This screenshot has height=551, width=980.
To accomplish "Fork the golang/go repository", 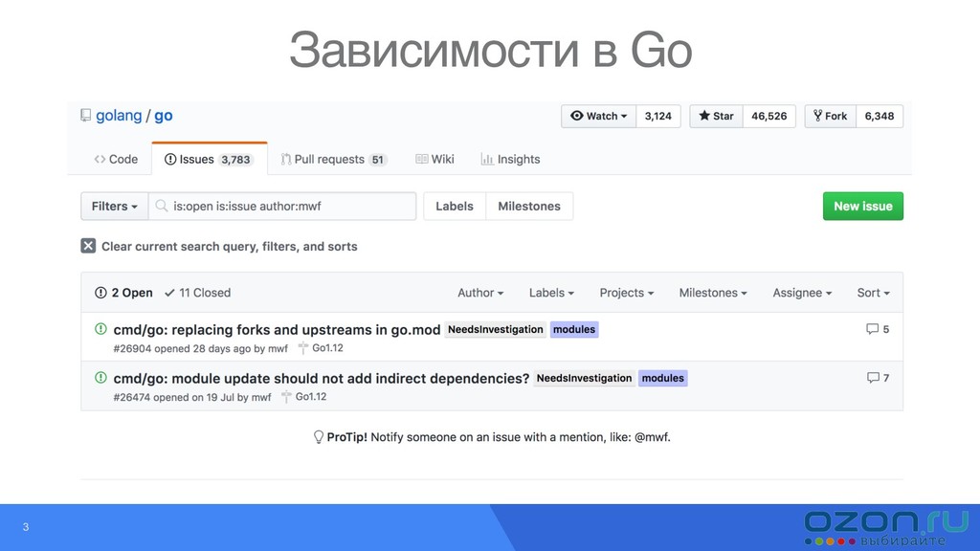I will (830, 116).
